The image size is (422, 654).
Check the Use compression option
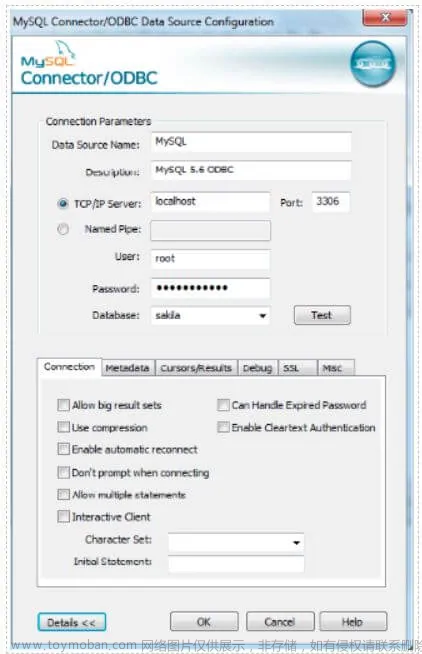pos(63,427)
